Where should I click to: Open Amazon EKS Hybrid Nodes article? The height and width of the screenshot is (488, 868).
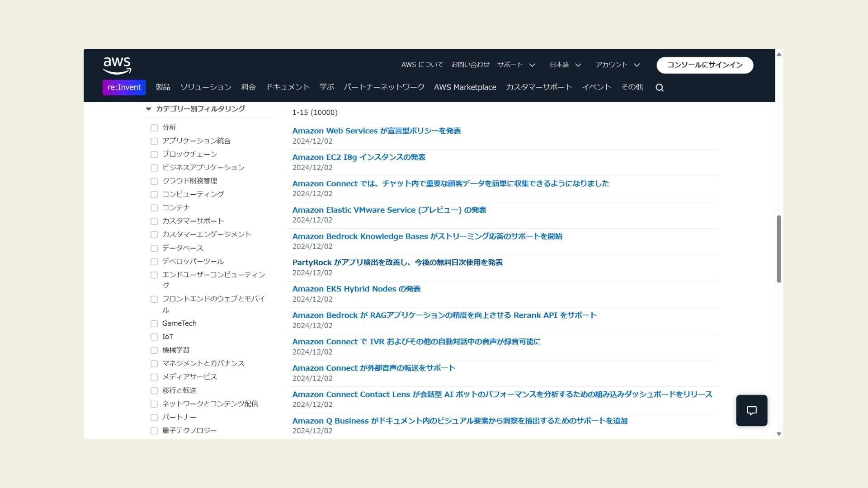(x=357, y=289)
